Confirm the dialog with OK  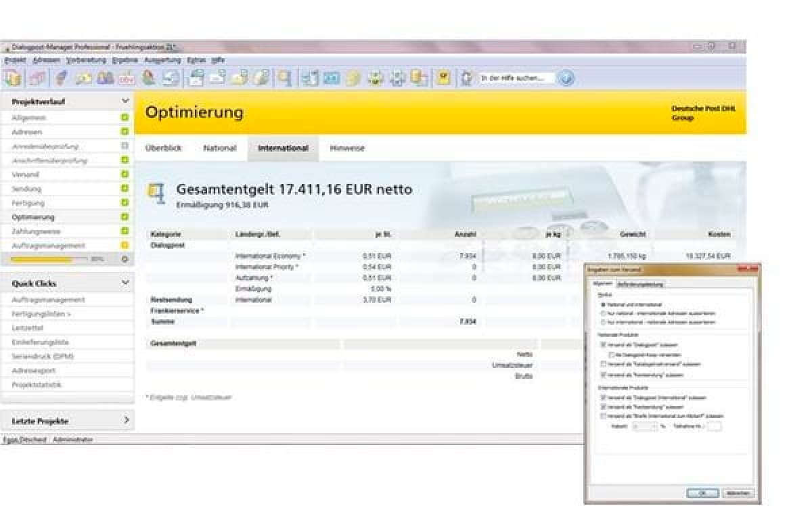pyautogui.click(x=702, y=493)
